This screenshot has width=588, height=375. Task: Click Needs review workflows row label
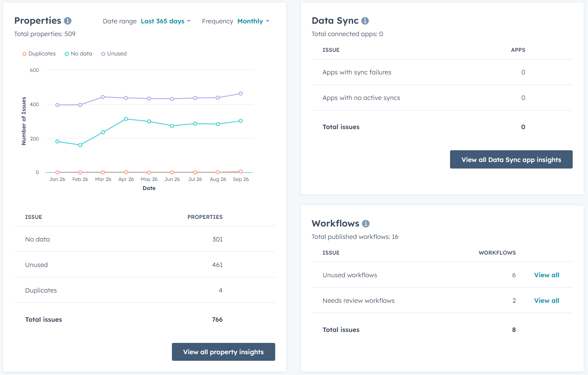[x=358, y=301]
